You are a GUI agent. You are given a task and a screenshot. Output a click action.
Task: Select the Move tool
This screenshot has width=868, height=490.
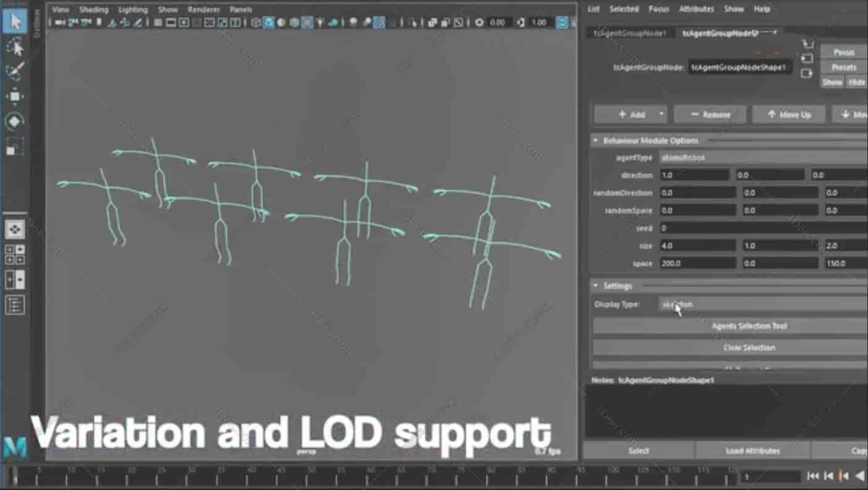[x=15, y=97]
